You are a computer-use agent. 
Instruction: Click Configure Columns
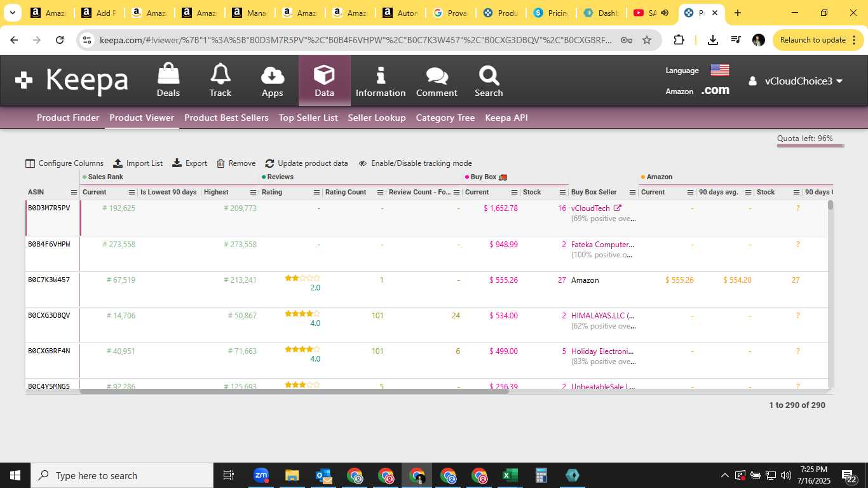click(x=64, y=163)
